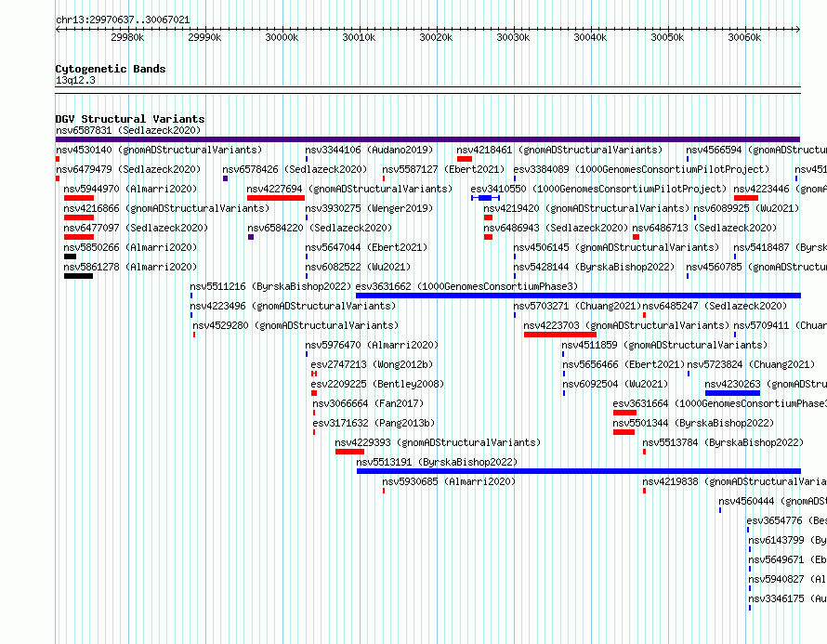This screenshot has height=644, width=827.
Task: Open nsv6089925 (Wu2021) label
Action: click(746, 208)
